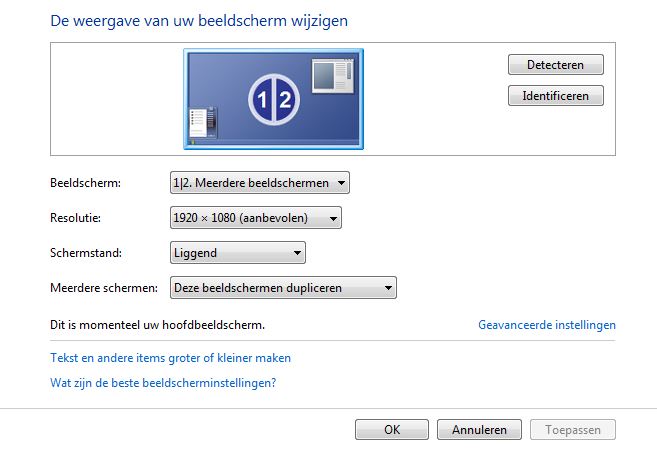Open the Meerdere schermen dropdown

[283, 288]
